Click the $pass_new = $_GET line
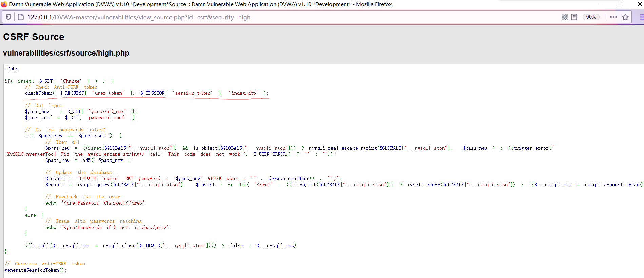This screenshot has width=644, height=278. coord(81,111)
